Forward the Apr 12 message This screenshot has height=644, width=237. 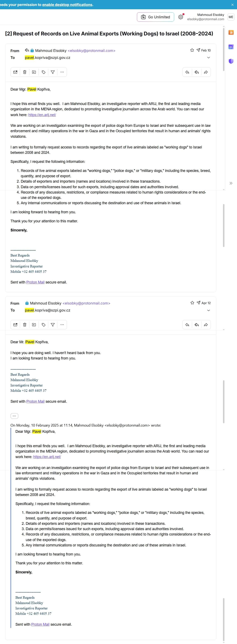click(206, 324)
